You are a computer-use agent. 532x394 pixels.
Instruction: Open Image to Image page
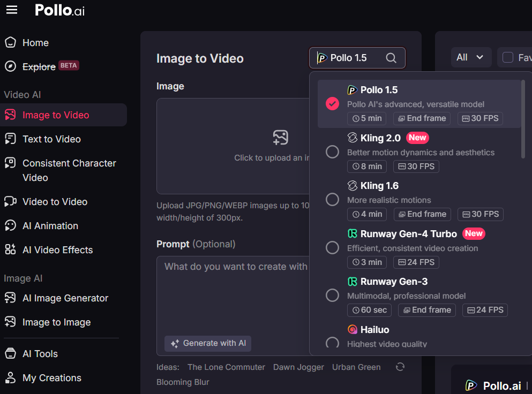point(56,322)
